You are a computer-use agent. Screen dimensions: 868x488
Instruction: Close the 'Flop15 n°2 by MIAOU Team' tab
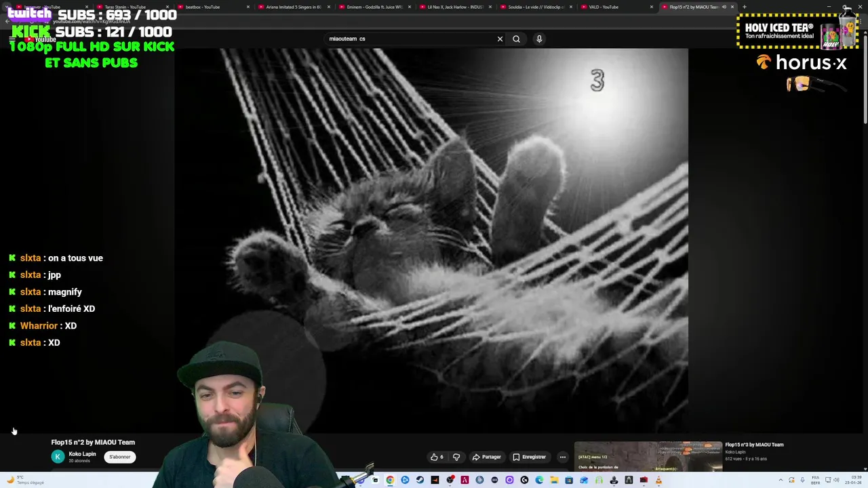click(732, 7)
